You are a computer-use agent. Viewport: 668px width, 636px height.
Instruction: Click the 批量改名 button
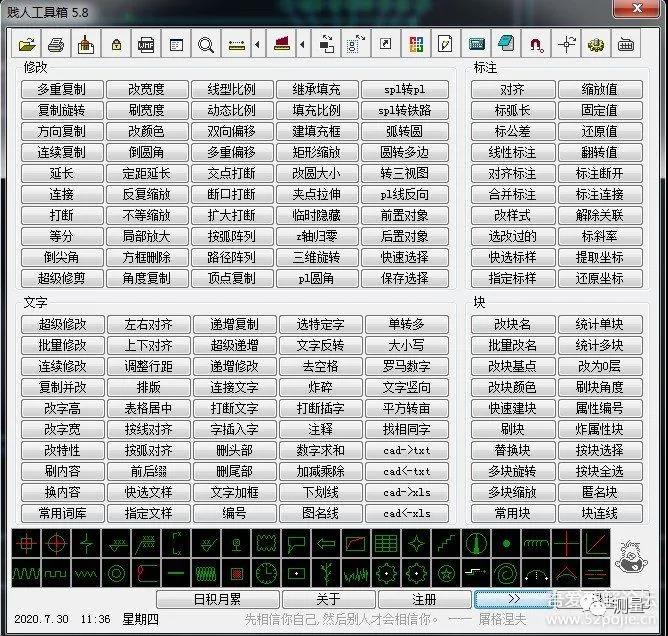click(x=513, y=345)
